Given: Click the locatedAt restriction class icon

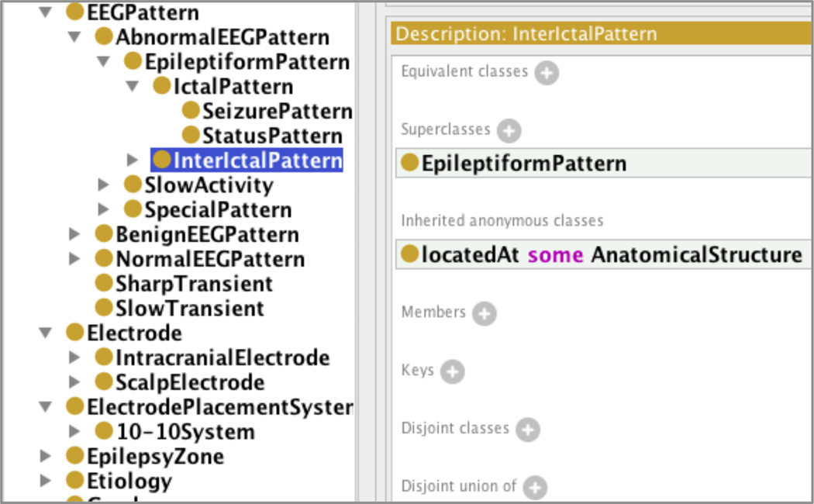Looking at the screenshot, I should pos(409,254).
